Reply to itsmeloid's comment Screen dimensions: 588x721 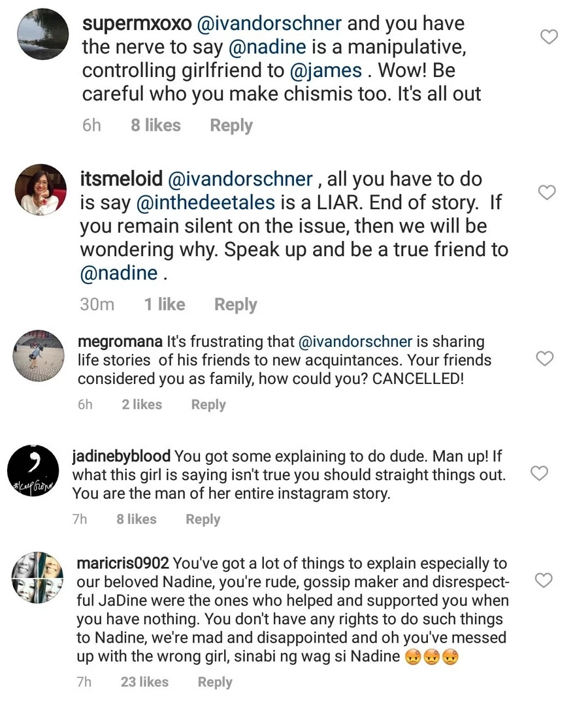tap(236, 304)
